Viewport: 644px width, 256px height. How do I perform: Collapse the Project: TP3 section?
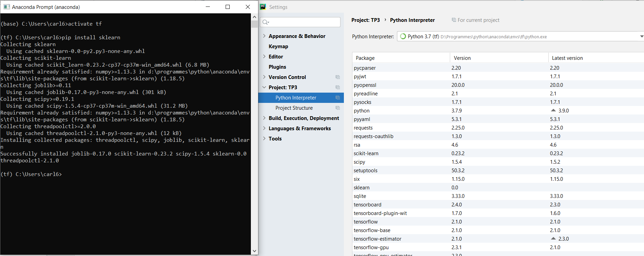point(264,87)
